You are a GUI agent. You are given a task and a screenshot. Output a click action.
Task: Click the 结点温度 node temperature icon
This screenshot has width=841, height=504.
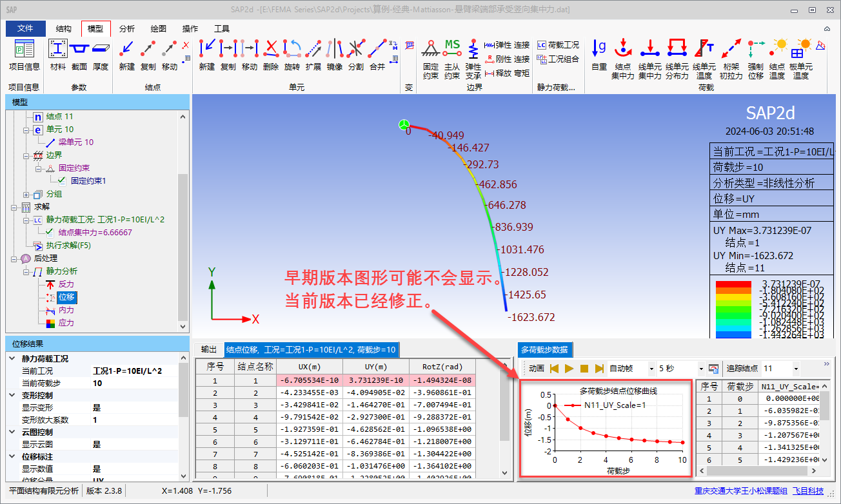777,58
